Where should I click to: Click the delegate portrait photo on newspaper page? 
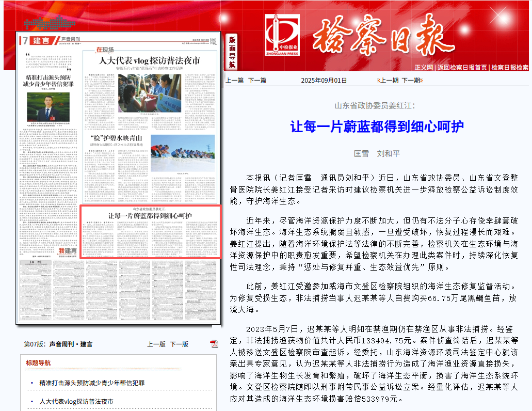pos(48,105)
